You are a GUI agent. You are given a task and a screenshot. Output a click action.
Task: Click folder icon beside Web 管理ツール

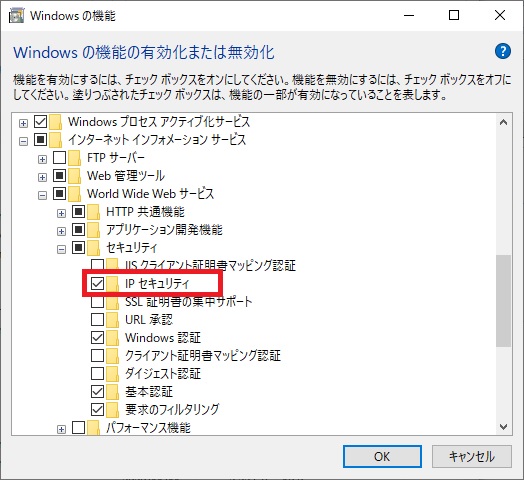[75, 176]
